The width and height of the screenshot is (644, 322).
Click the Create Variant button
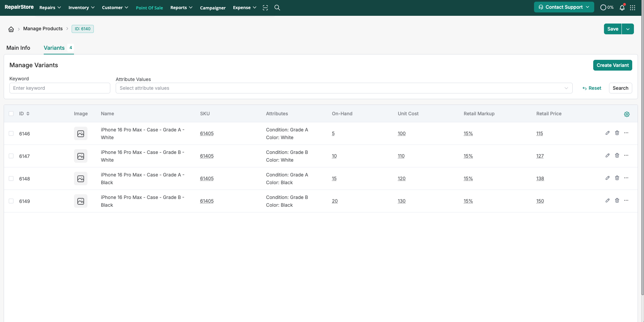tap(612, 65)
